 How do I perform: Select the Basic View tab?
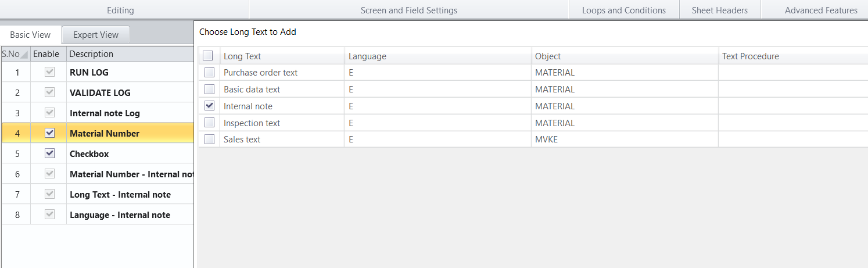click(x=30, y=35)
